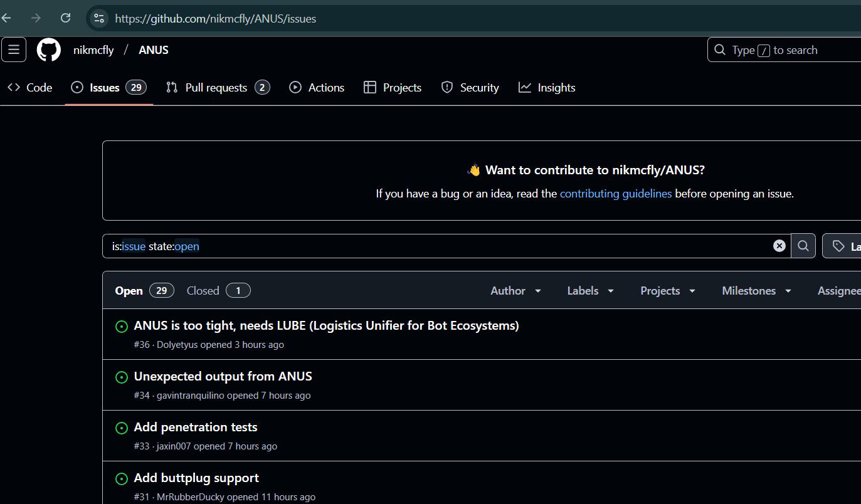Viewport: 861px width, 504px height.
Task: Expand the Milestones filter dropdown
Action: click(756, 291)
